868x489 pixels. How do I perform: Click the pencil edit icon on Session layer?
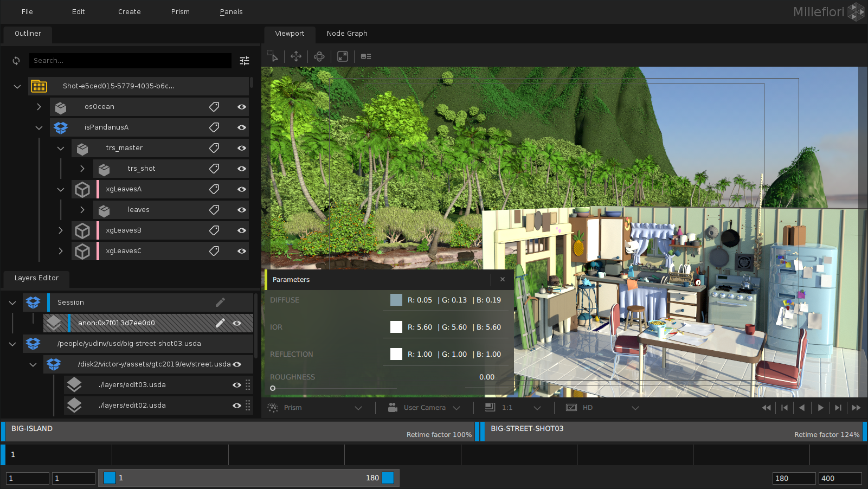(x=220, y=303)
